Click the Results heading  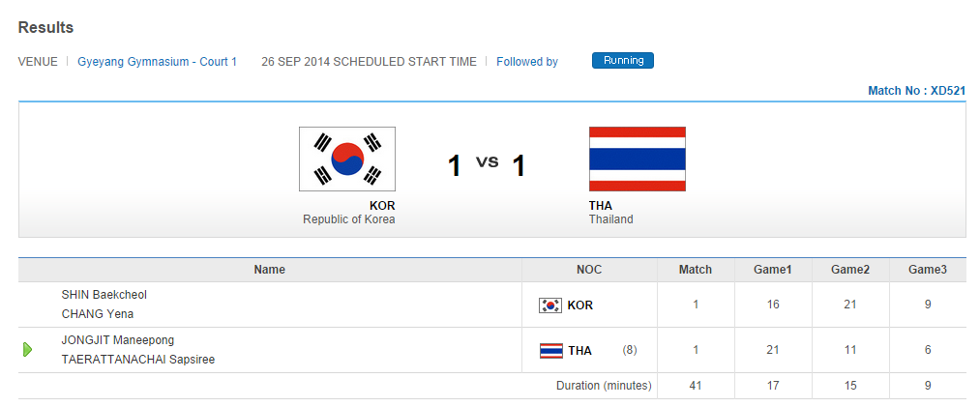tap(45, 28)
